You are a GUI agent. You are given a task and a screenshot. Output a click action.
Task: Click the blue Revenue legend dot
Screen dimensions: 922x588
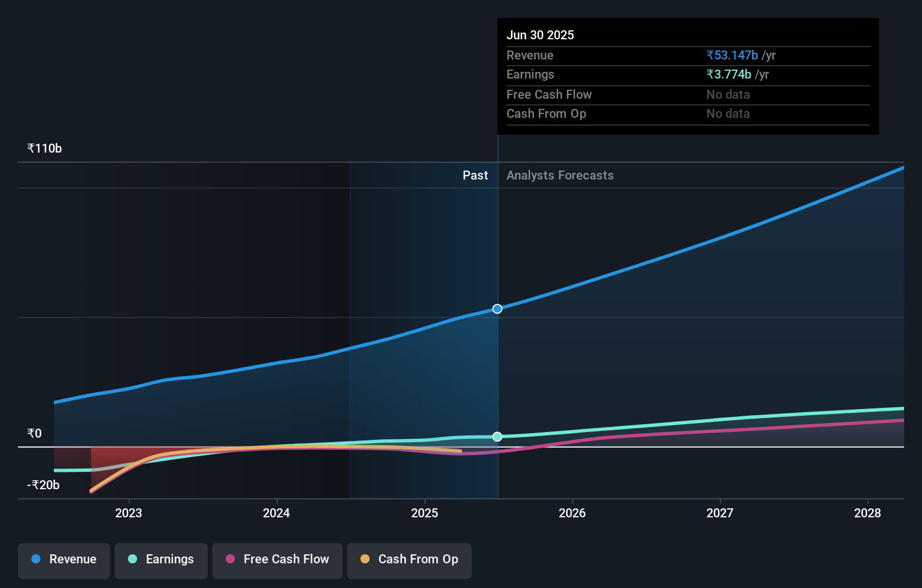coord(36,559)
